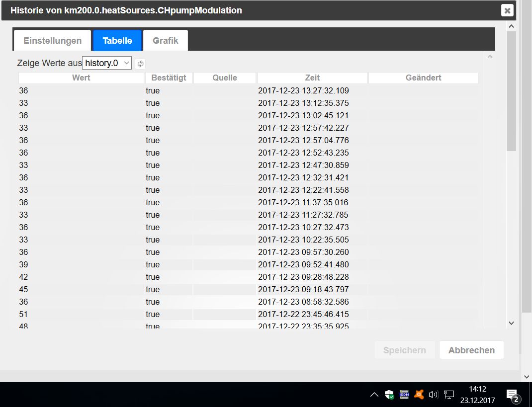Screen dimensions: 532x407
Task: Select timestamp 2017-12-23 10:22:35.505
Action: (x=303, y=240)
